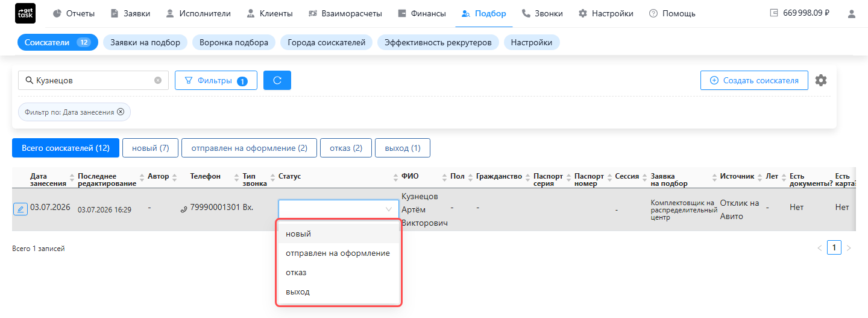Image resolution: width=868 pixels, height=318 pixels.
Task: Open the Настройки top menu
Action: (605, 13)
